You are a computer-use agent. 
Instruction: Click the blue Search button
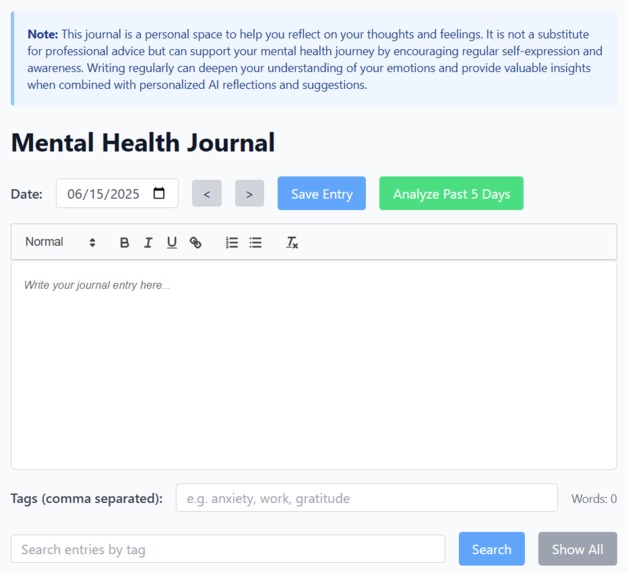[492, 549]
